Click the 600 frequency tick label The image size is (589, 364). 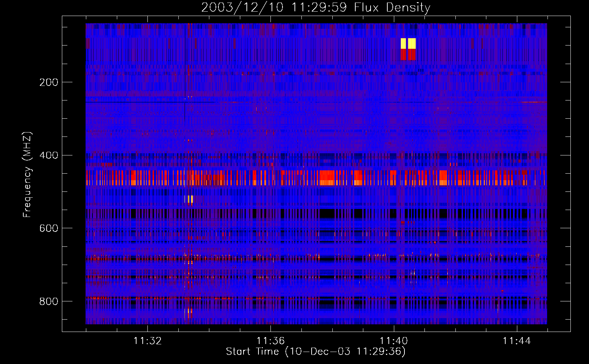tap(49, 228)
